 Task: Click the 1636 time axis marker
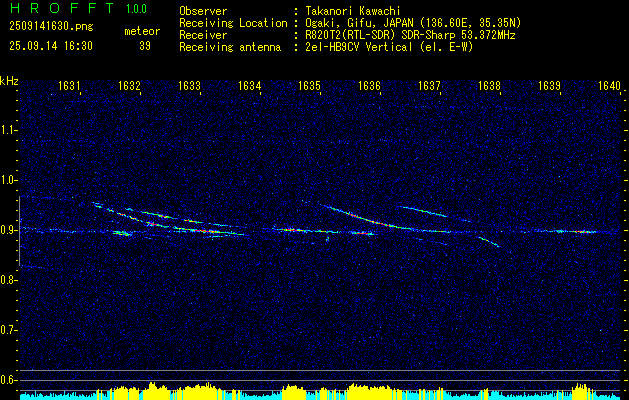coord(369,85)
